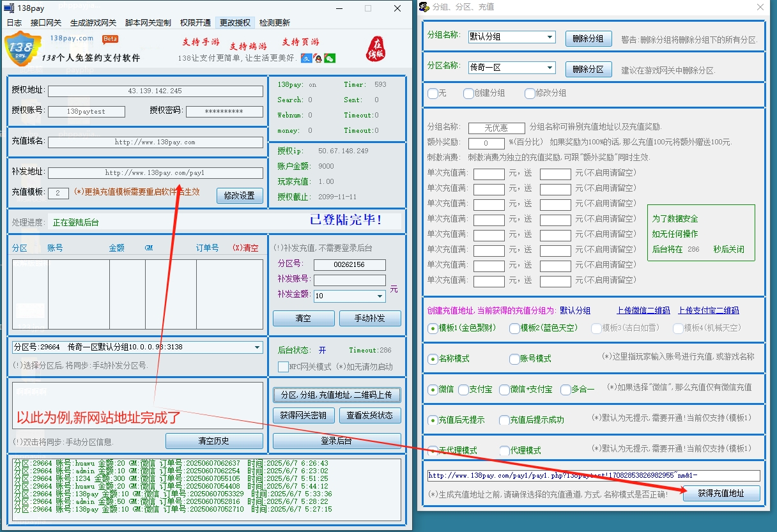777x532 pixels.
Task: Click the 补发账号 empty input field
Action: (x=350, y=280)
